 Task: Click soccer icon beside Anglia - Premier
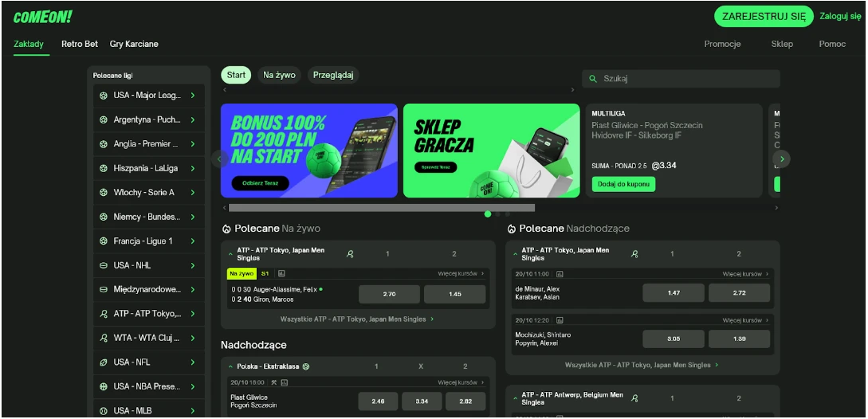[x=103, y=144]
